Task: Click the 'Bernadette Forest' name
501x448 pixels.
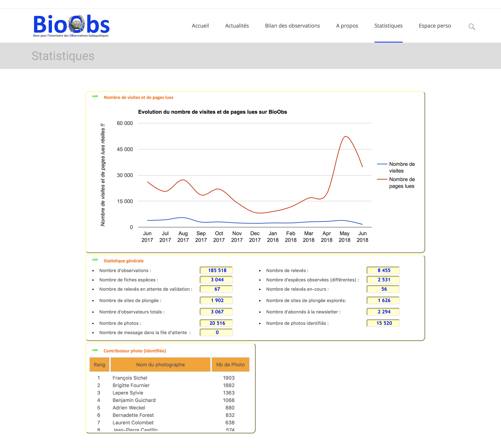Action: (133, 415)
